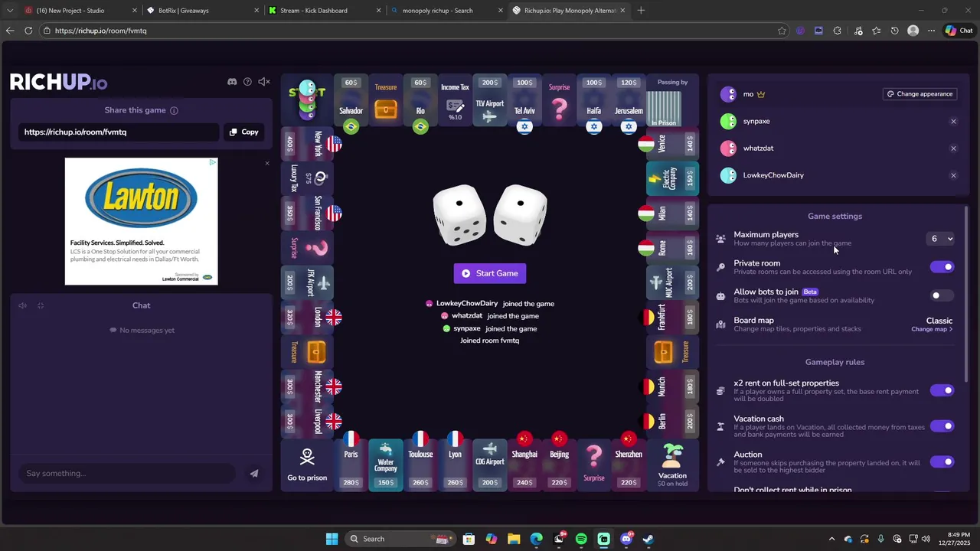Select the Shanghai property tile

524,465
